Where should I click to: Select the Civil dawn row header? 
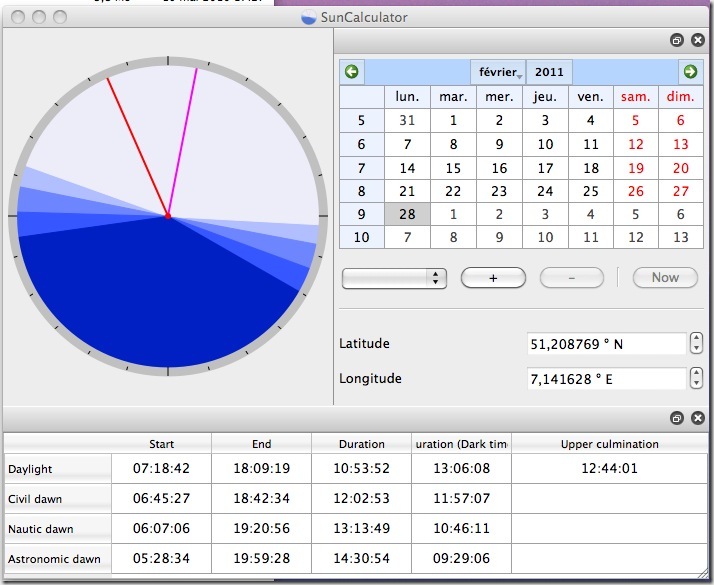point(57,499)
